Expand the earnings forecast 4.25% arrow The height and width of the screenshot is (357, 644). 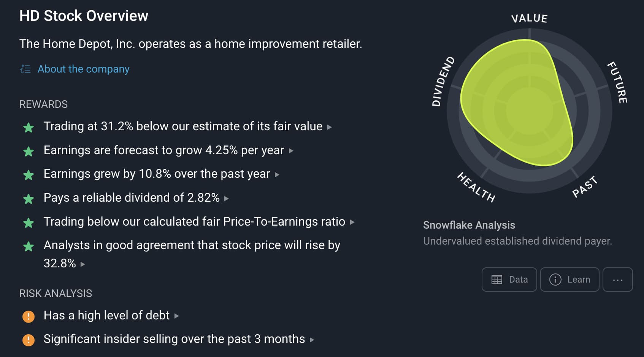pos(291,151)
